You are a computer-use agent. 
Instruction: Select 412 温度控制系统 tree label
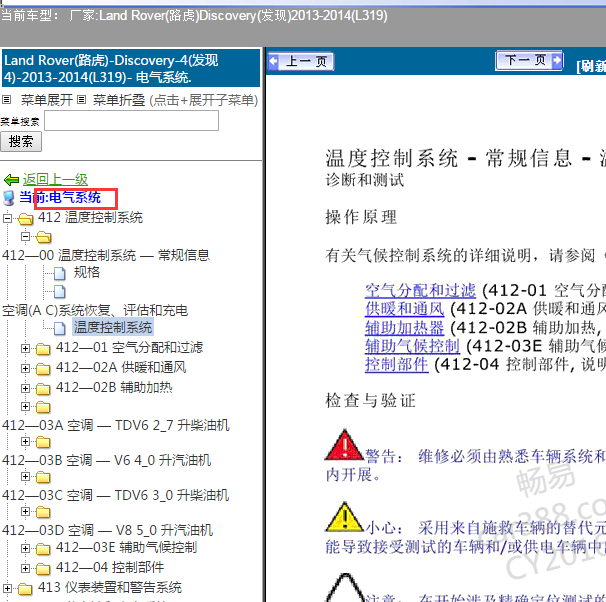click(x=90, y=218)
